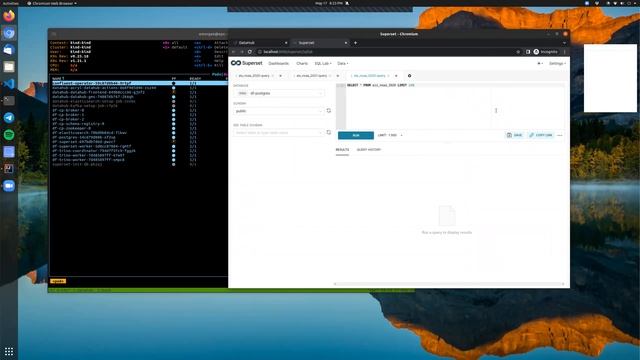Open the LIMIT 1 000 dropdown
The image size is (640, 360).
pos(390,135)
